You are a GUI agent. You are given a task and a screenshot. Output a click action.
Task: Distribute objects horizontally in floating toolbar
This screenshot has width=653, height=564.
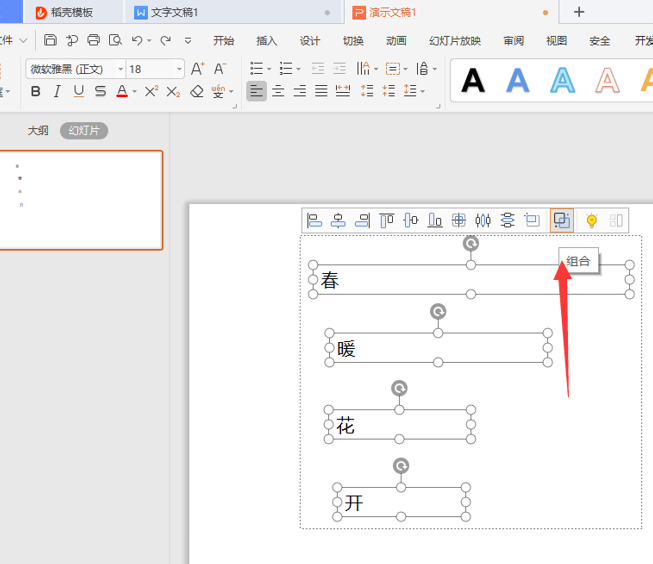483,220
